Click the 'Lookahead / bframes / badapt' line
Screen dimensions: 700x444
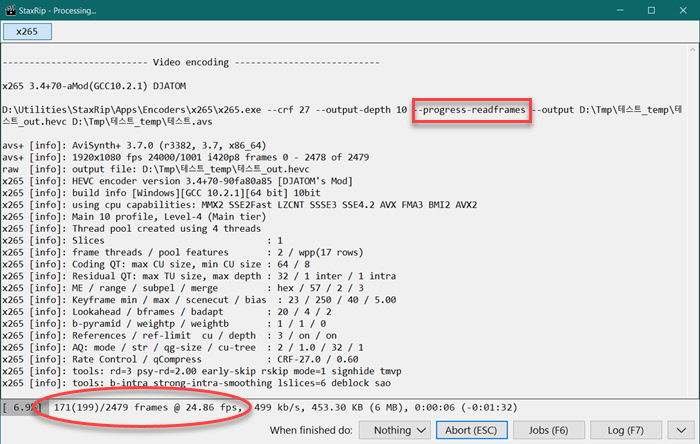coord(167,312)
